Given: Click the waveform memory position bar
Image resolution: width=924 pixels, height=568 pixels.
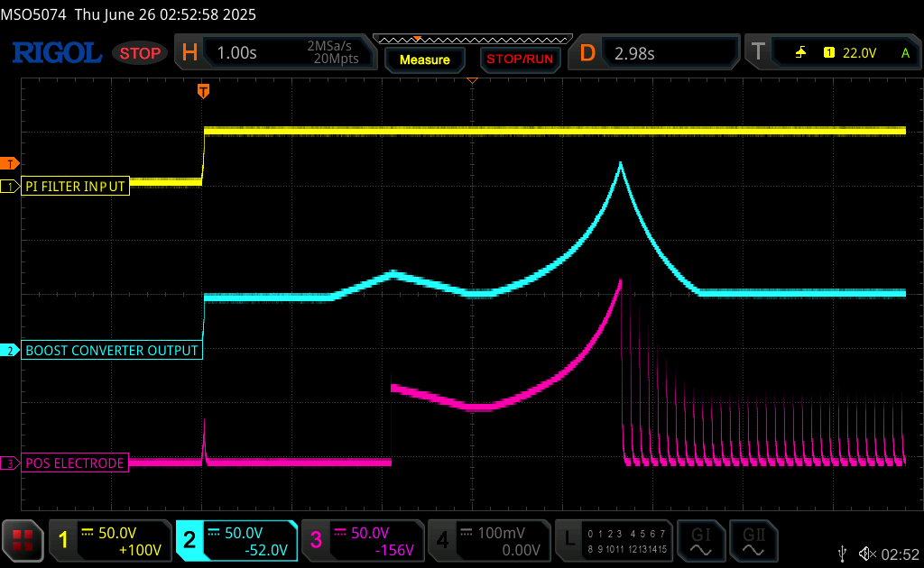Looking at the screenshot, I should (473, 40).
